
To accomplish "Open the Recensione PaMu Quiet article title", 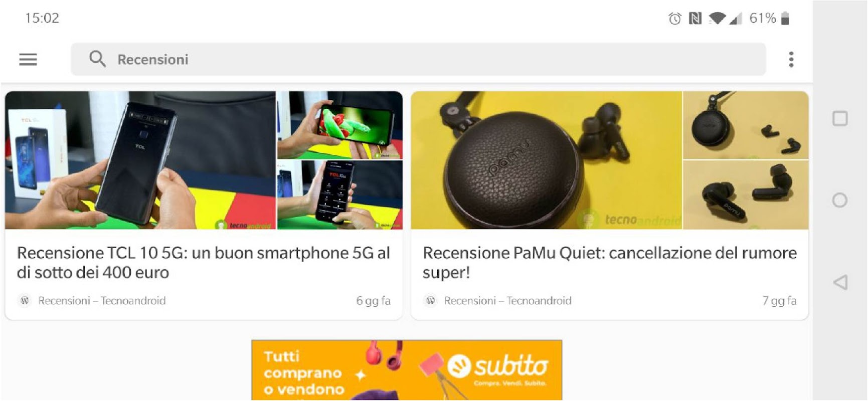I will [609, 263].
